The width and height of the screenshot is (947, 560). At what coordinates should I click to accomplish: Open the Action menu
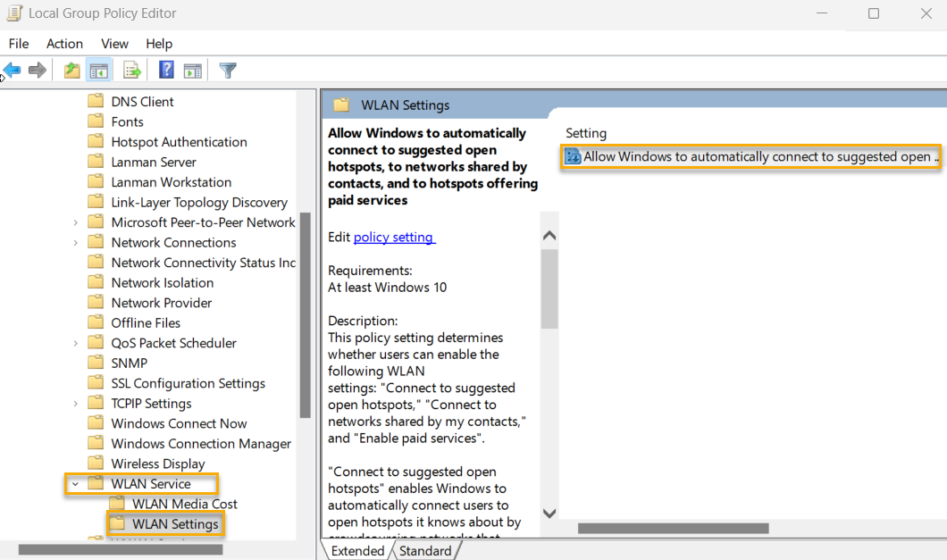pyautogui.click(x=64, y=43)
